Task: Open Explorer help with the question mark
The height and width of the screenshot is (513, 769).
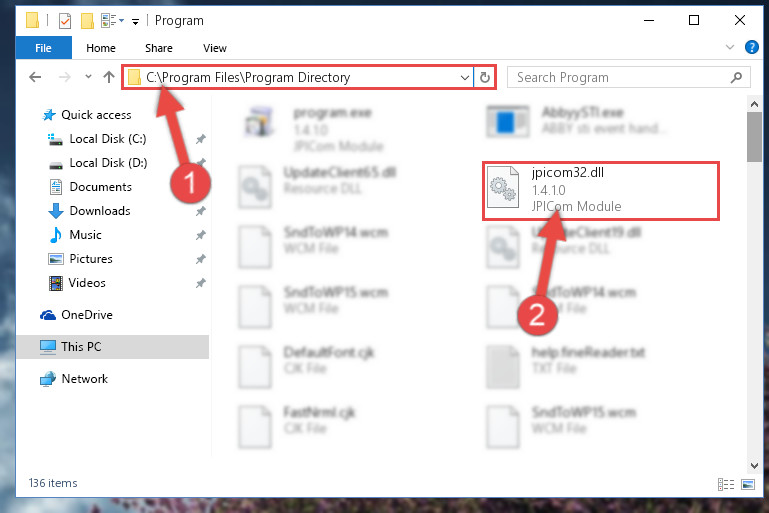Action: (751, 48)
